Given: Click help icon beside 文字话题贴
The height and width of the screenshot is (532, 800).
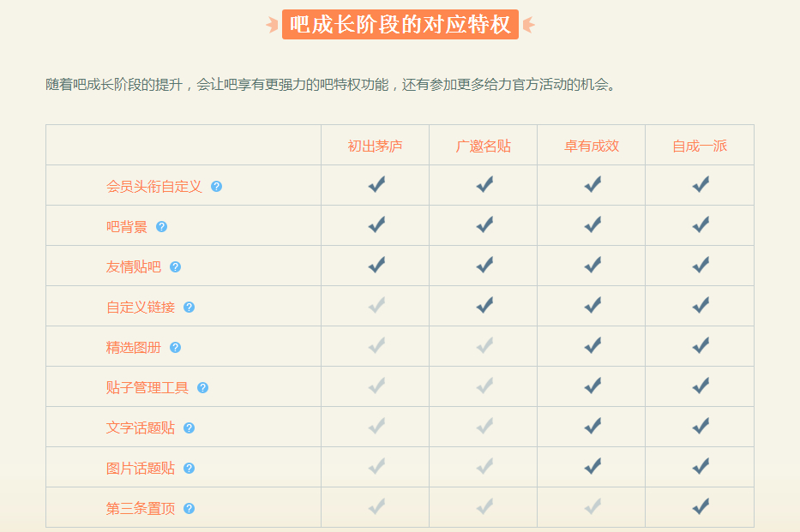Looking at the screenshot, I should [189, 427].
